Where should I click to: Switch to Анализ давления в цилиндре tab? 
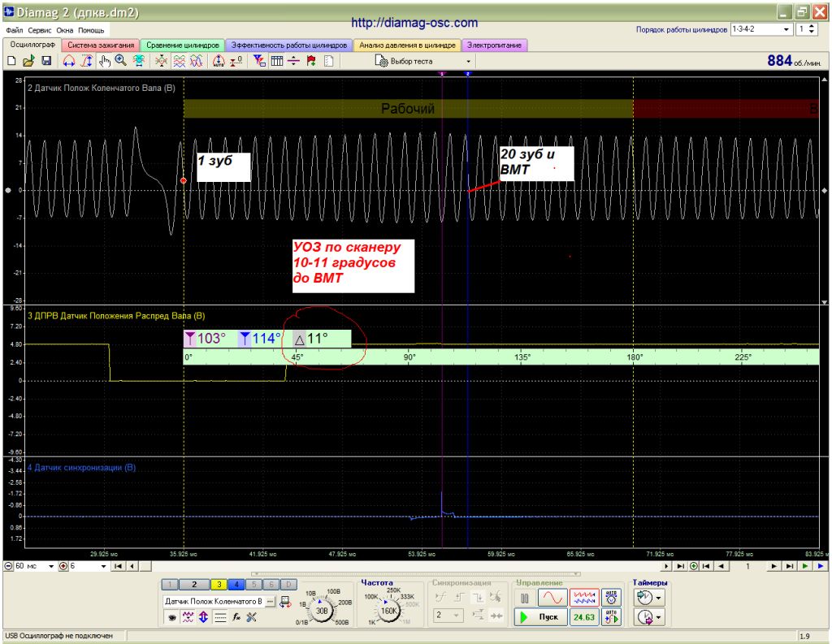[407, 45]
